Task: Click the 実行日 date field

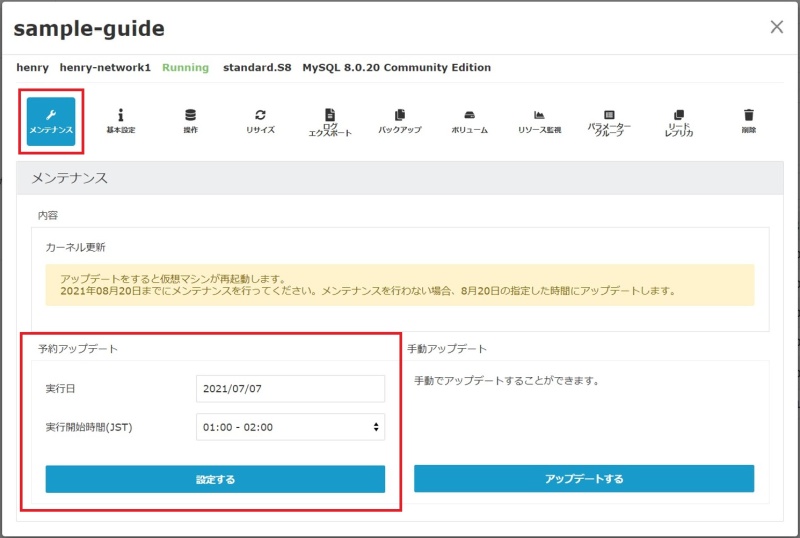Action: tap(290, 388)
